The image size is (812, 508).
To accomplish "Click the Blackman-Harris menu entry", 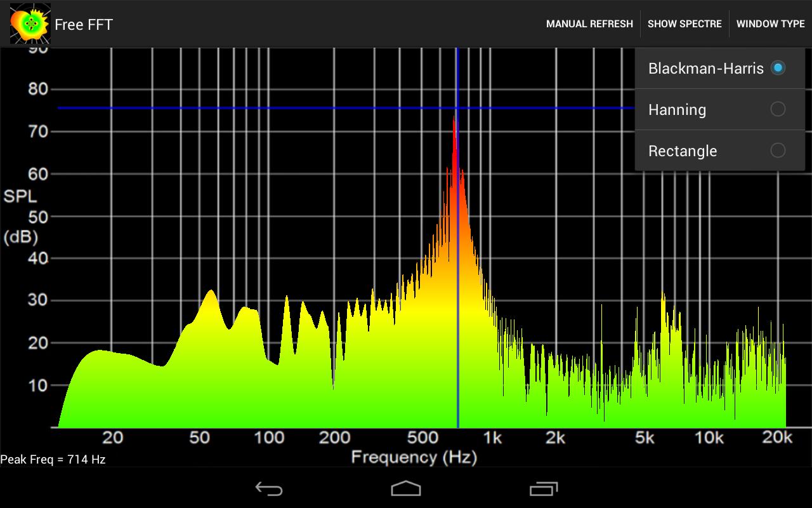I will [706, 68].
